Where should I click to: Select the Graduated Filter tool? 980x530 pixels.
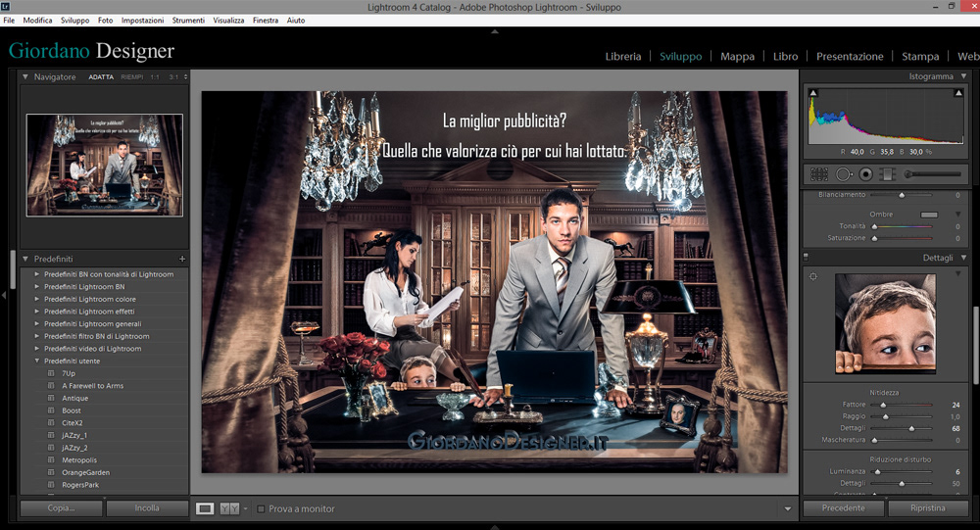888,174
